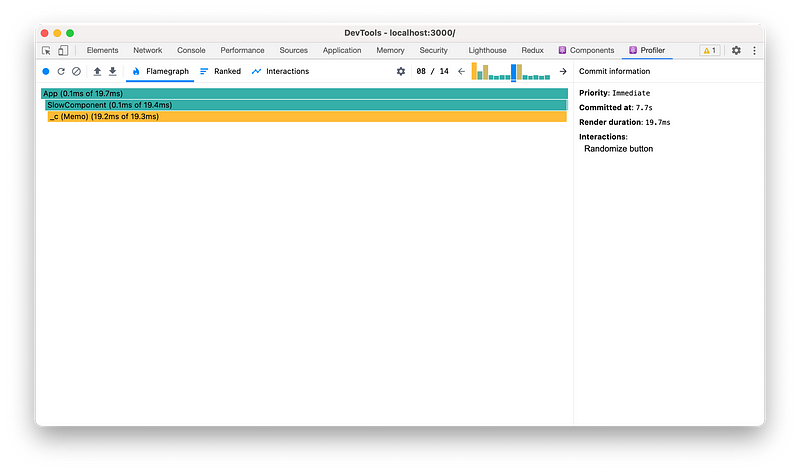The image size is (800, 473).
Task: Select the Randomize button interaction
Action: [618, 149]
